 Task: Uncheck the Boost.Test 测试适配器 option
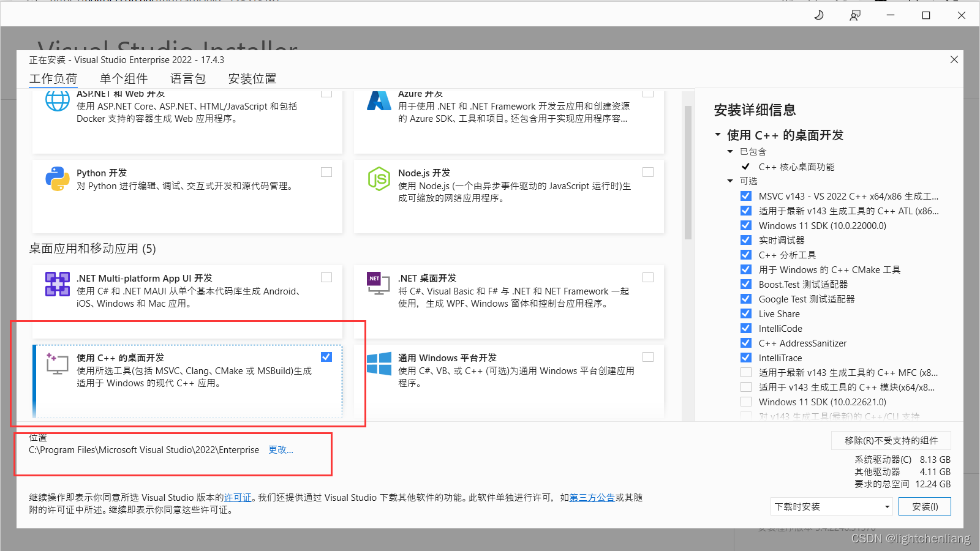746,284
